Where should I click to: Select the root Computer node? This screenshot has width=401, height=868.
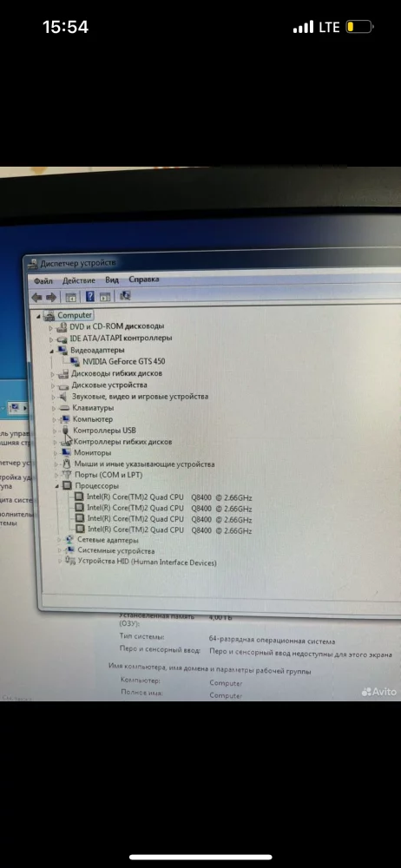(75, 315)
